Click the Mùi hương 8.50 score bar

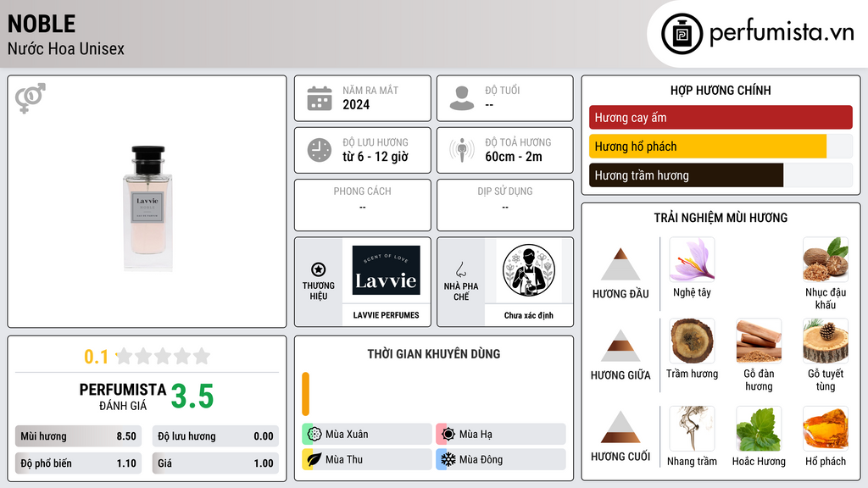(78, 436)
